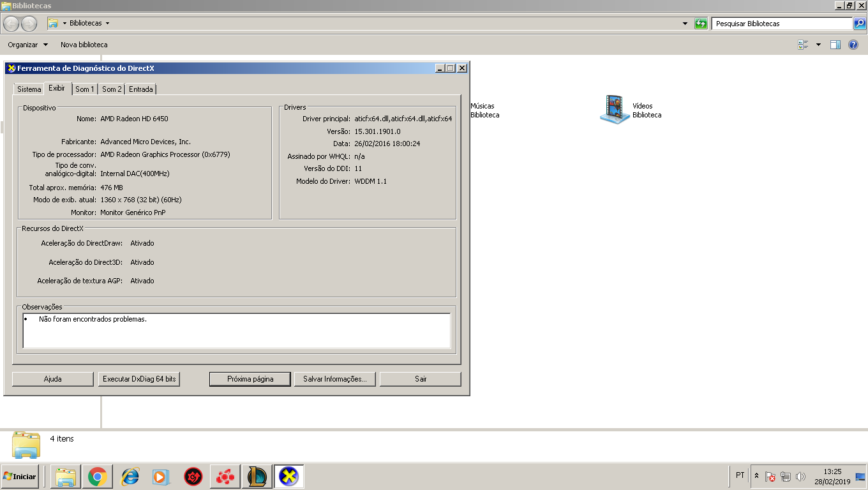The width and height of the screenshot is (868, 490).
Task: Click Executar DxDiag 64 bits button
Action: 139,379
